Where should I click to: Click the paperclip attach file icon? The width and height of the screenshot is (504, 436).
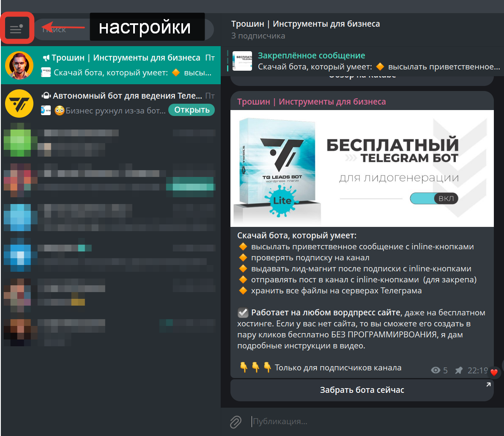coord(236,422)
